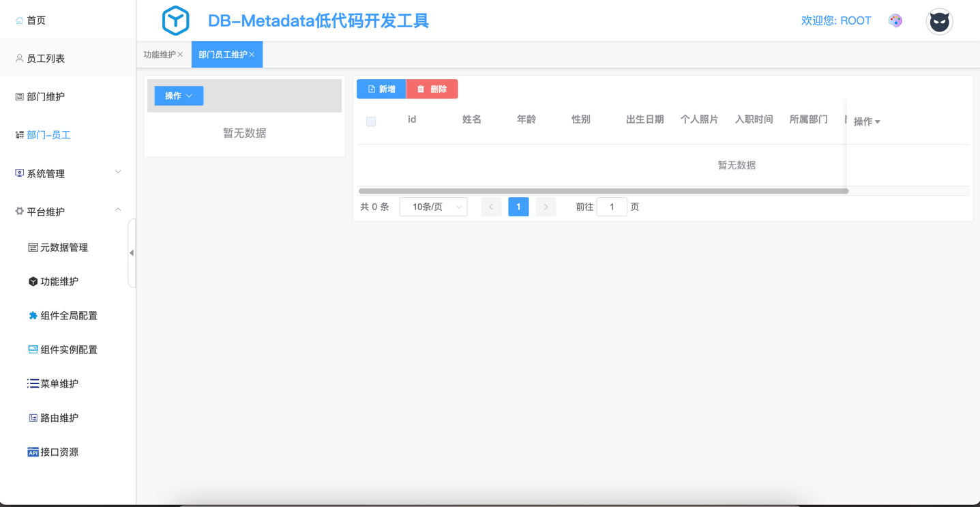Collapse the sidebar using the arrow handle
The width and height of the screenshot is (980, 507).
(132, 253)
